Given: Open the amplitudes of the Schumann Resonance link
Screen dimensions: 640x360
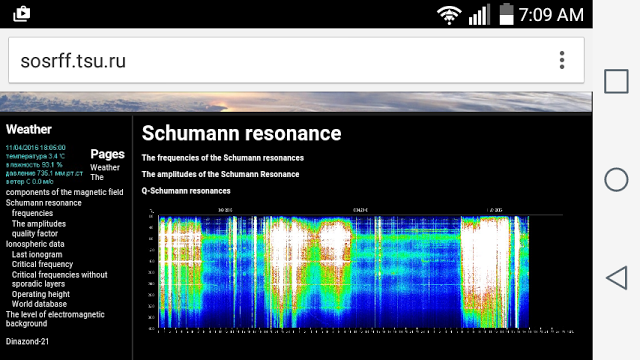Looking at the screenshot, I should (220, 174).
